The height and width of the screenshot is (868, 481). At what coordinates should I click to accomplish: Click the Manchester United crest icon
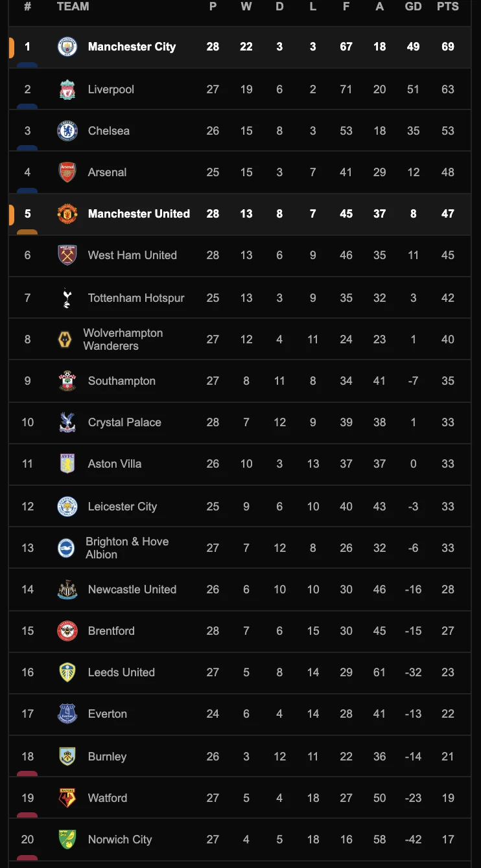click(67, 214)
